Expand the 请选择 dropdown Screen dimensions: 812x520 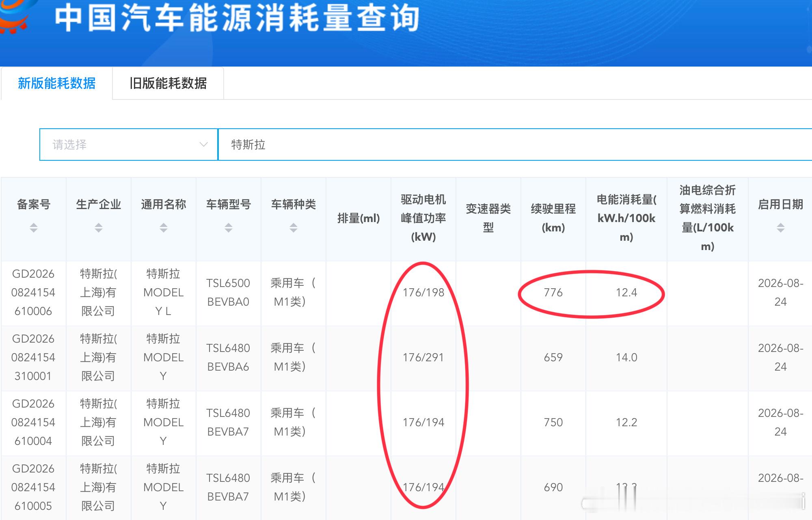coord(129,145)
